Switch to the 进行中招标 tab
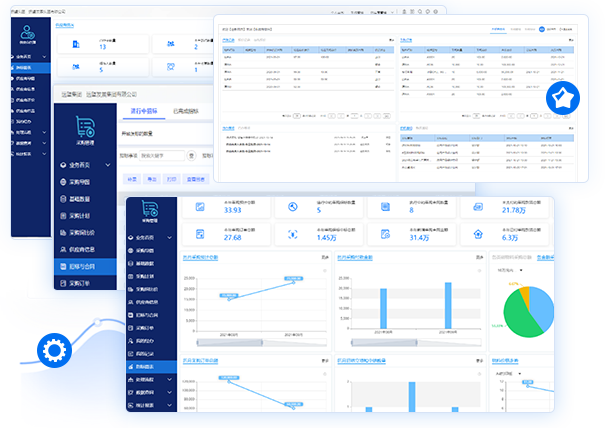This screenshot has height=428, width=605. 144,111
